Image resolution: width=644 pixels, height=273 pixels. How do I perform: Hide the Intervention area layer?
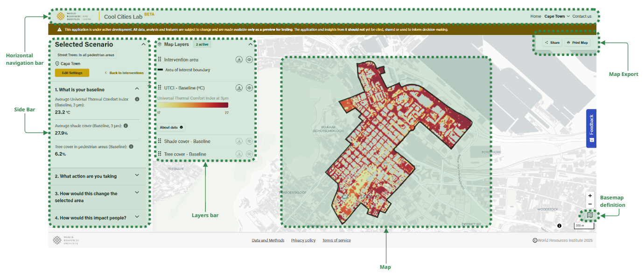[249, 60]
